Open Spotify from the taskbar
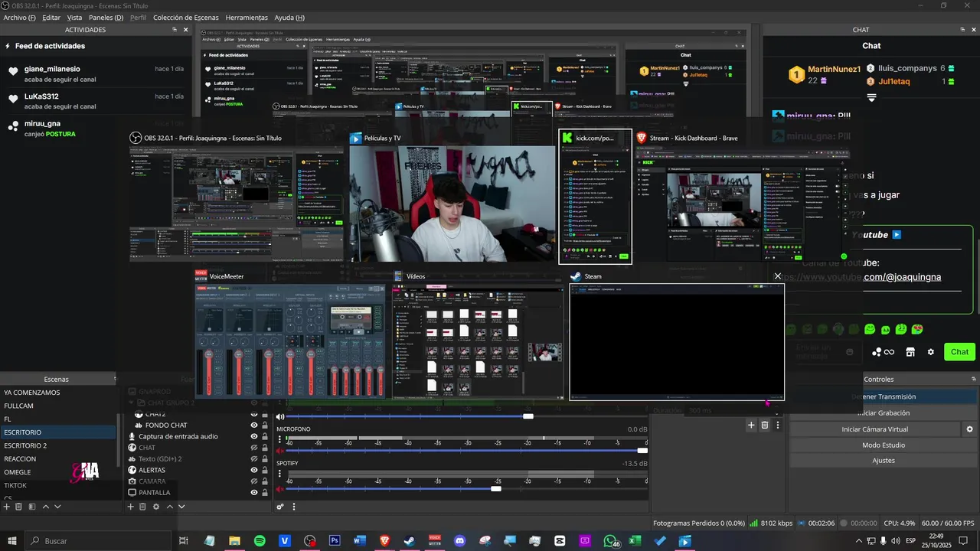980x551 pixels. tap(260, 541)
